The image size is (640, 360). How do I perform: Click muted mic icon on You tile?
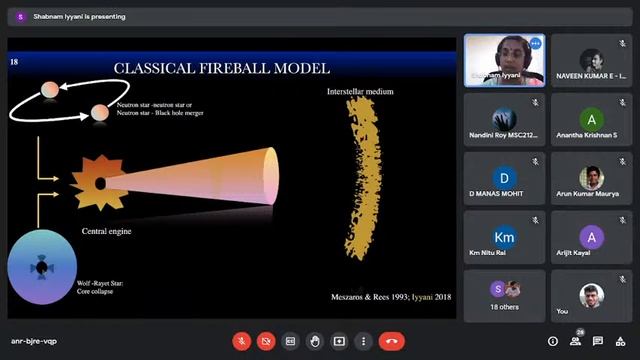[x=622, y=279]
